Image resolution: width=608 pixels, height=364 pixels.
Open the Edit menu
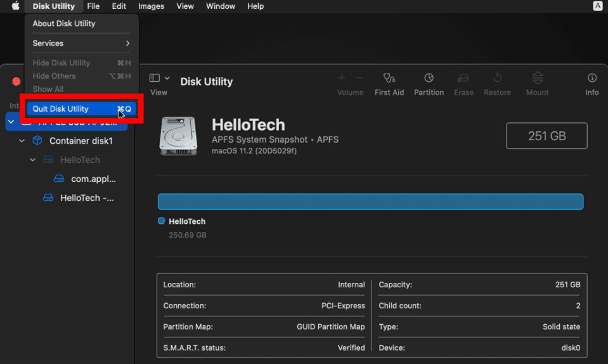tap(119, 6)
